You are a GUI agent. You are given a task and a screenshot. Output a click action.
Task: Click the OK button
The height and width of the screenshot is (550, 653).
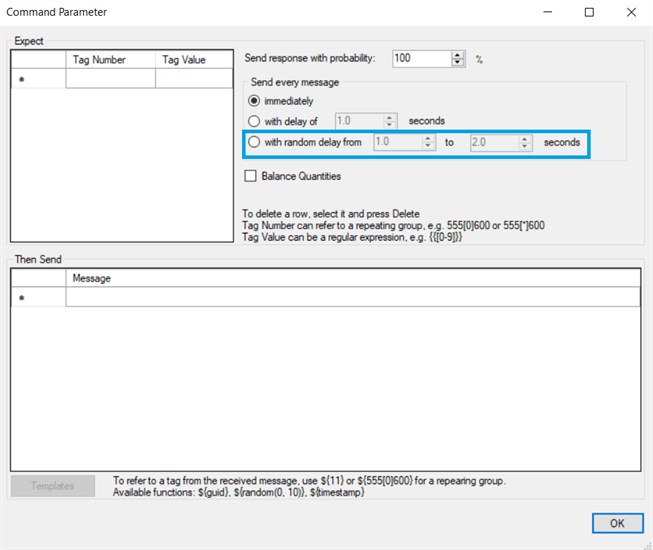point(618,523)
